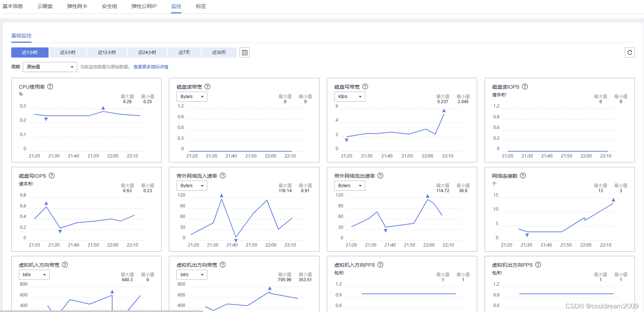Click 网络连接数 max value marker triangle

(614, 200)
